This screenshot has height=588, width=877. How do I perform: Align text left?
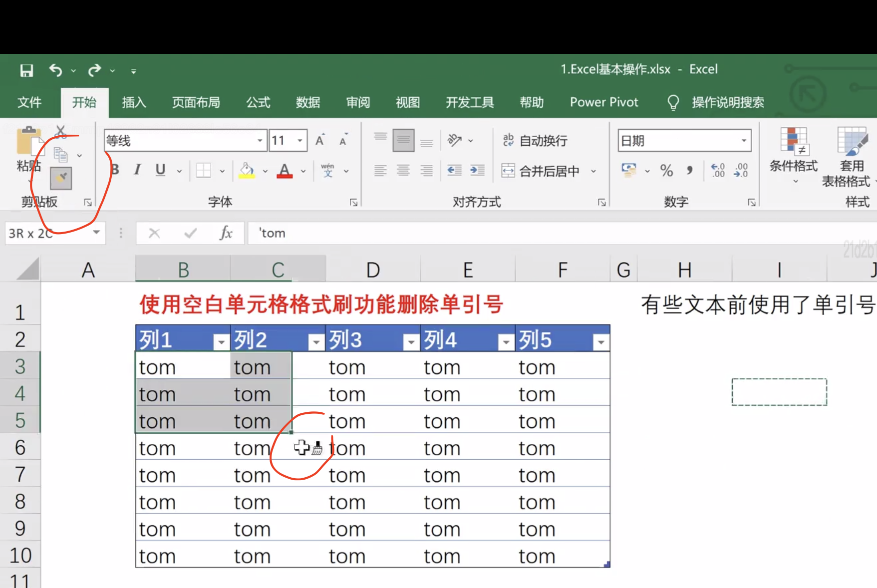point(380,171)
